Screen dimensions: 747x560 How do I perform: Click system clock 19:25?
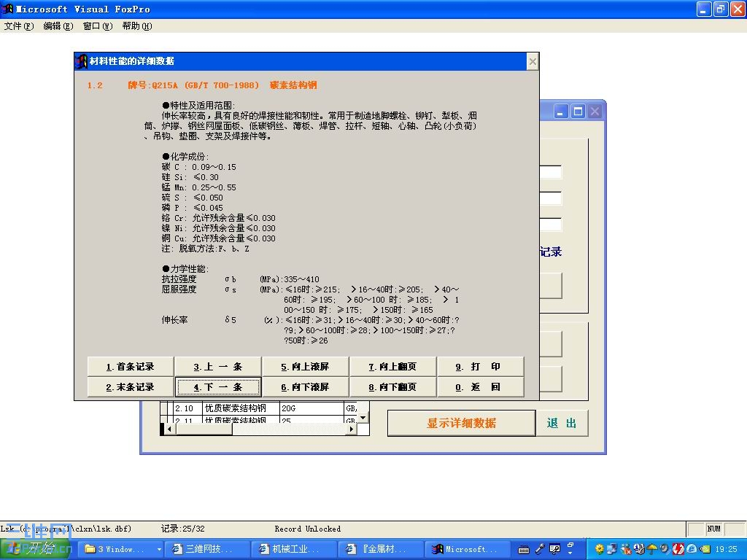[727, 550]
